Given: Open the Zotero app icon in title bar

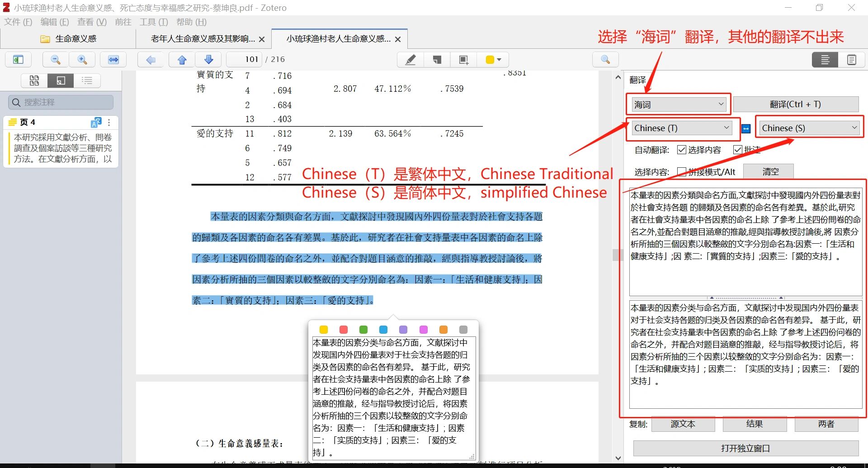Looking at the screenshot, I should [x=6, y=8].
